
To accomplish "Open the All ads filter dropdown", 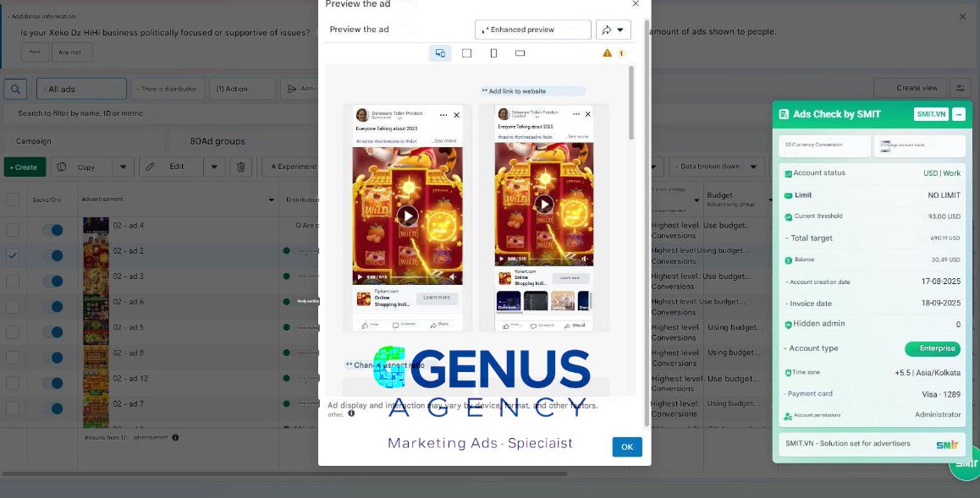I will tap(81, 89).
